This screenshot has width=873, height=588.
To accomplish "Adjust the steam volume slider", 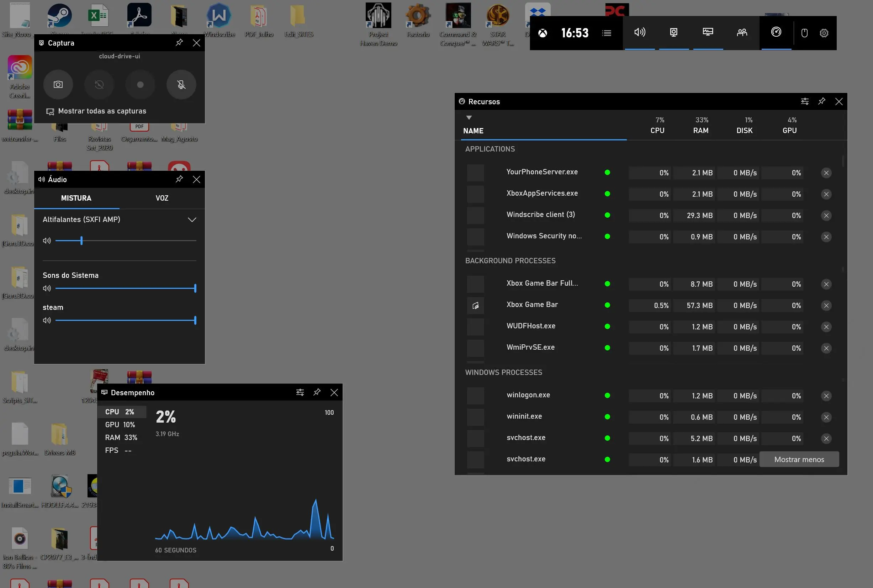I will pos(126,320).
